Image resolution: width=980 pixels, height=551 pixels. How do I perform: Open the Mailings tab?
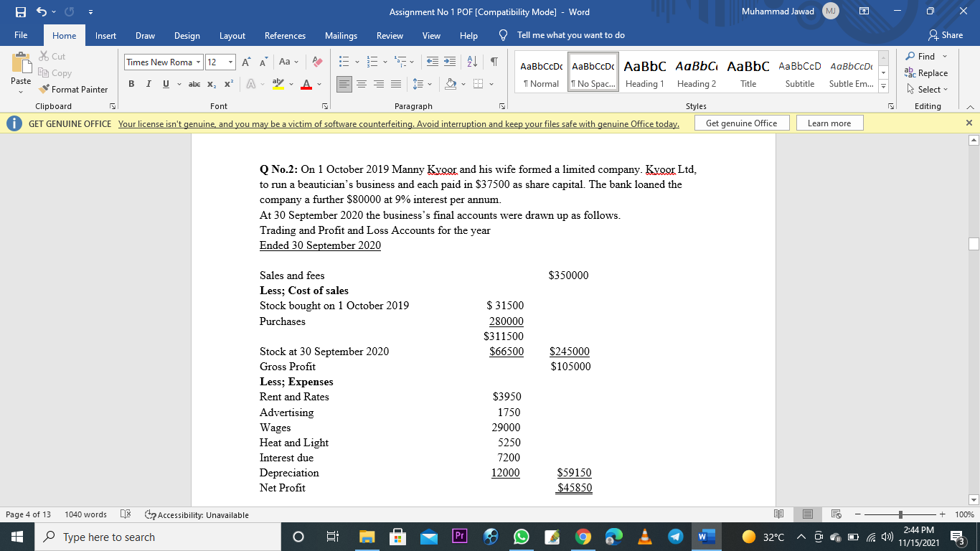click(341, 34)
